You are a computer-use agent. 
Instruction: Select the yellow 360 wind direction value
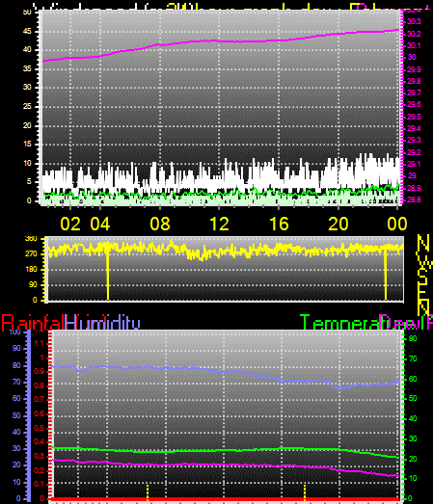click(31, 238)
